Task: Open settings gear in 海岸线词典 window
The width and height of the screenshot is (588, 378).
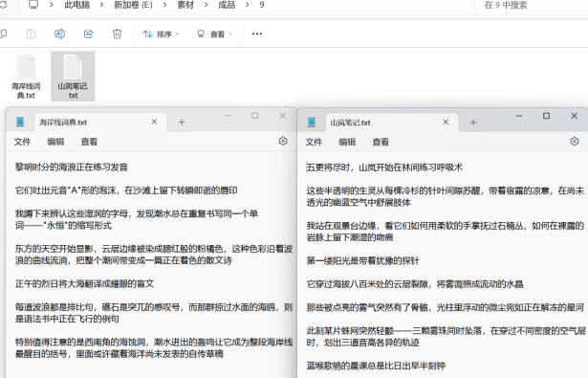Action: pyautogui.click(x=283, y=141)
